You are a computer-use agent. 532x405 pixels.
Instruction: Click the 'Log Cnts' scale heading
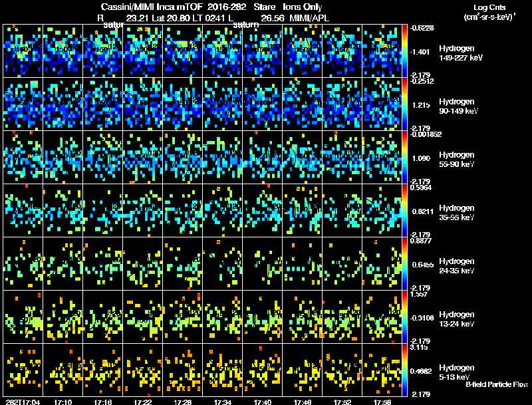489,7
